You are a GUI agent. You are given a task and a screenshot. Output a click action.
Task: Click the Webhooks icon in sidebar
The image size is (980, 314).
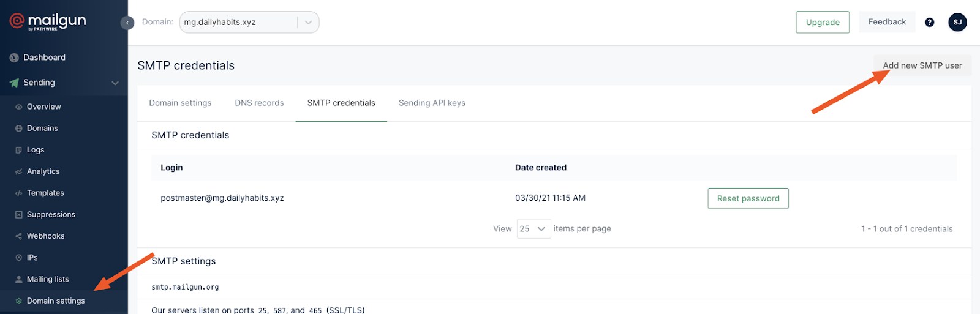tap(19, 236)
